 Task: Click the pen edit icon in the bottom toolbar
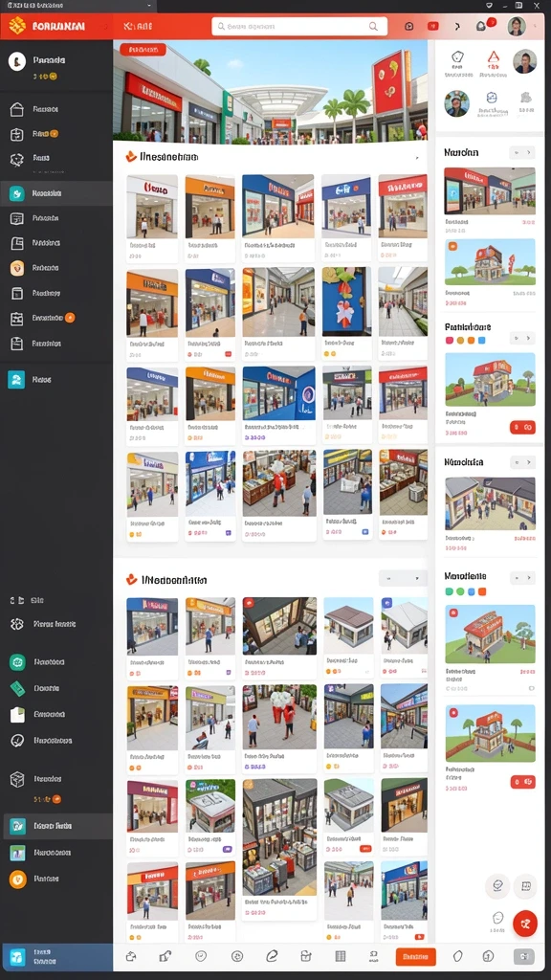pyautogui.click(x=271, y=956)
